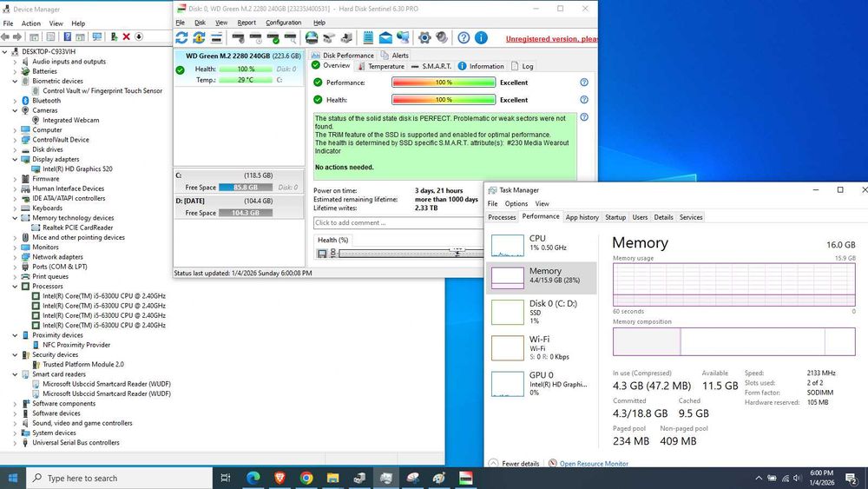Click the blue question mark help toolbar icon

click(464, 37)
